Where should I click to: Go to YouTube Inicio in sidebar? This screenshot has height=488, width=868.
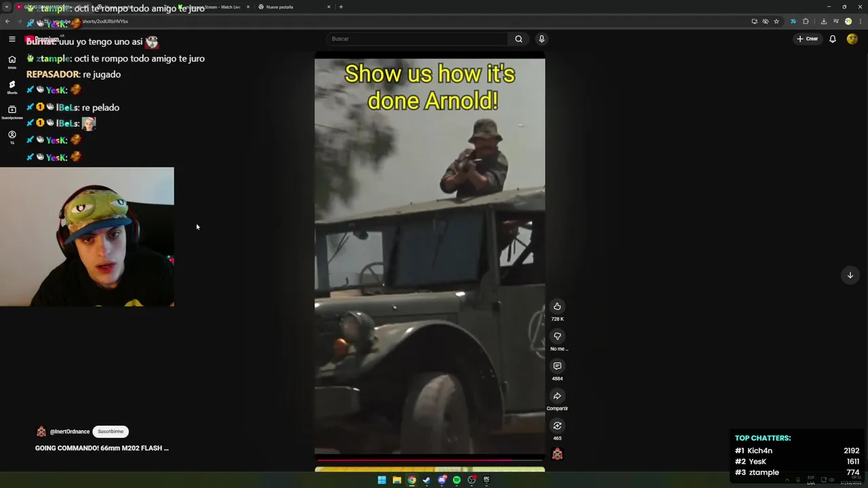pos(12,62)
